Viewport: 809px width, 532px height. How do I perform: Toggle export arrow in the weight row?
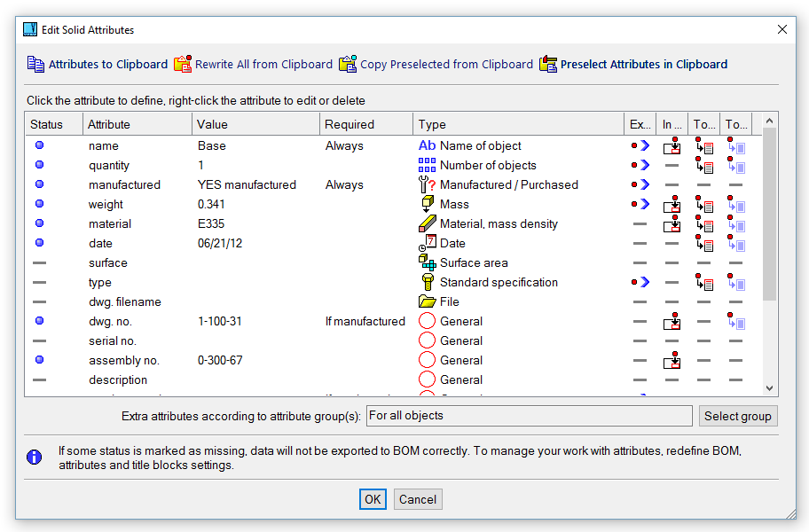[640, 204]
